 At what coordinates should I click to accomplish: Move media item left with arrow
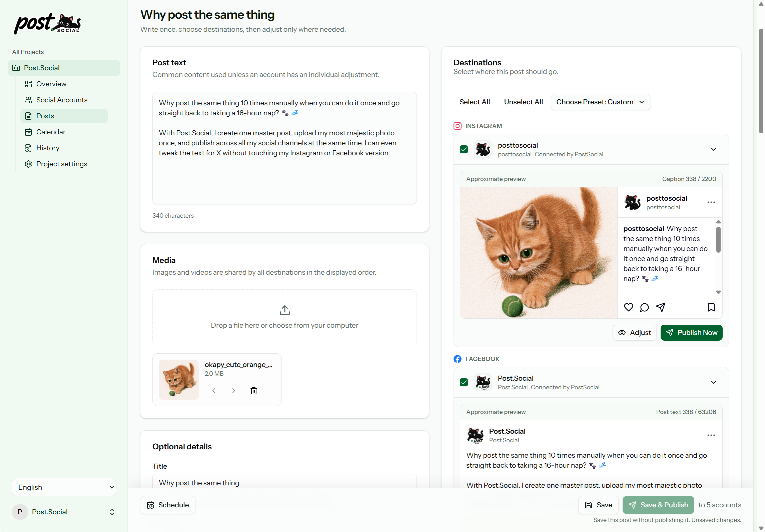click(x=214, y=391)
